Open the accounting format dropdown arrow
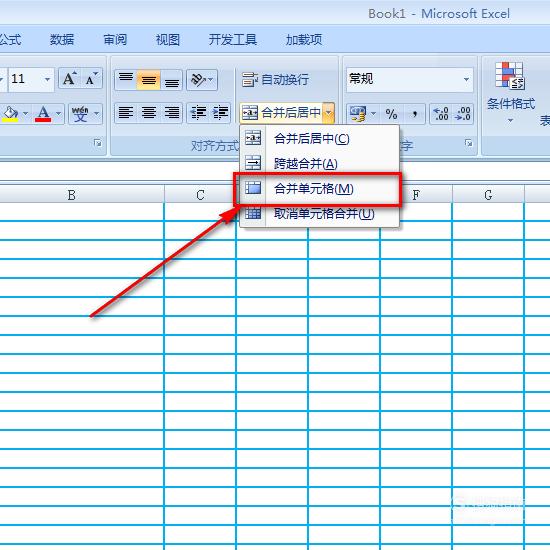Viewport: 550px width, 550px height. click(373, 114)
